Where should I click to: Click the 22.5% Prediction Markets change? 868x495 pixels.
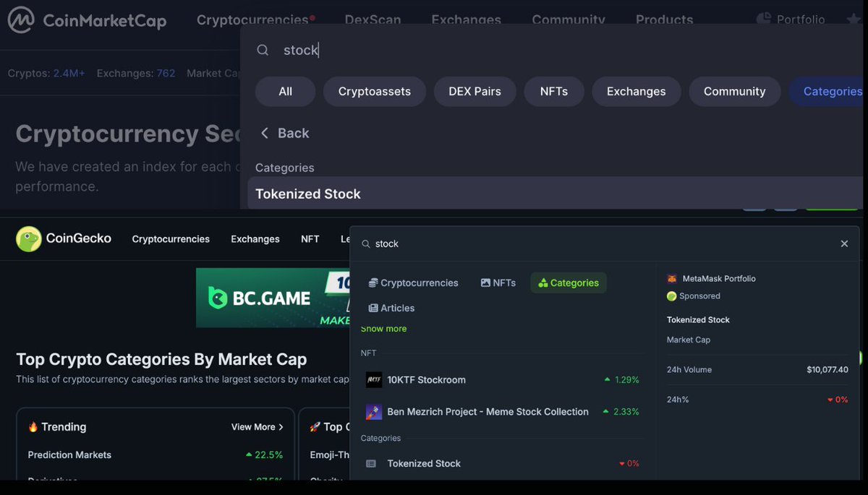tap(264, 455)
